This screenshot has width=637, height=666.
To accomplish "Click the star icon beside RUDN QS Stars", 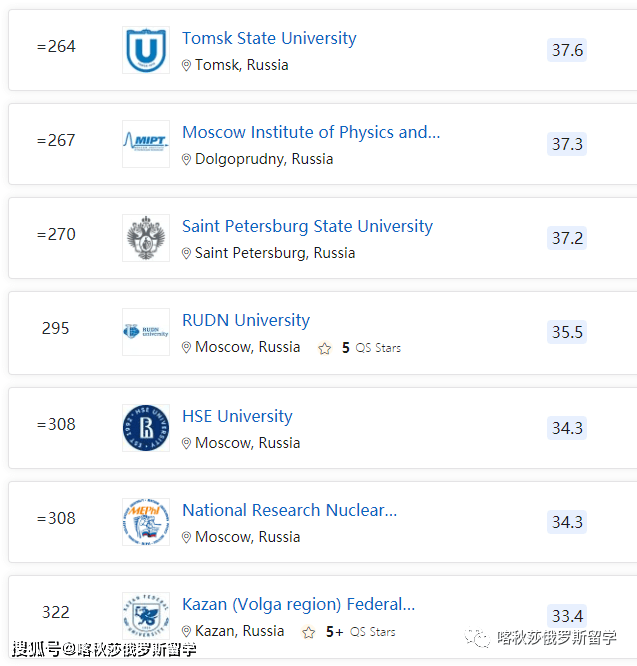I will [x=324, y=349].
